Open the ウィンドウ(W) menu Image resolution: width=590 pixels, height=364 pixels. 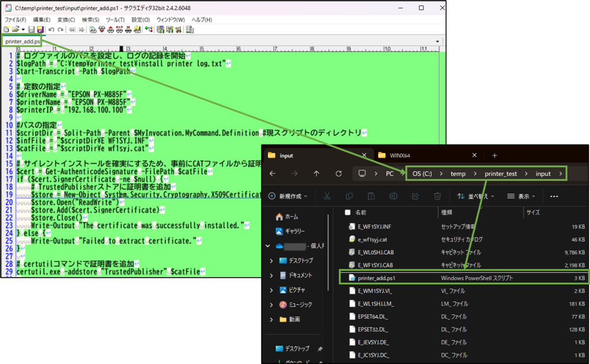pyautogui.click(x=171, y=20)
